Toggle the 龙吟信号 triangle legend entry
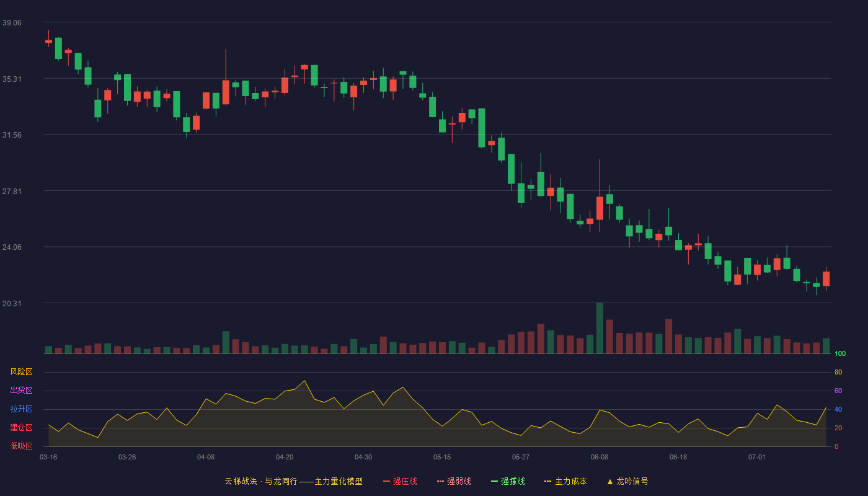The height and width of the screenshot is (496, 868). (x=627, y=481)
